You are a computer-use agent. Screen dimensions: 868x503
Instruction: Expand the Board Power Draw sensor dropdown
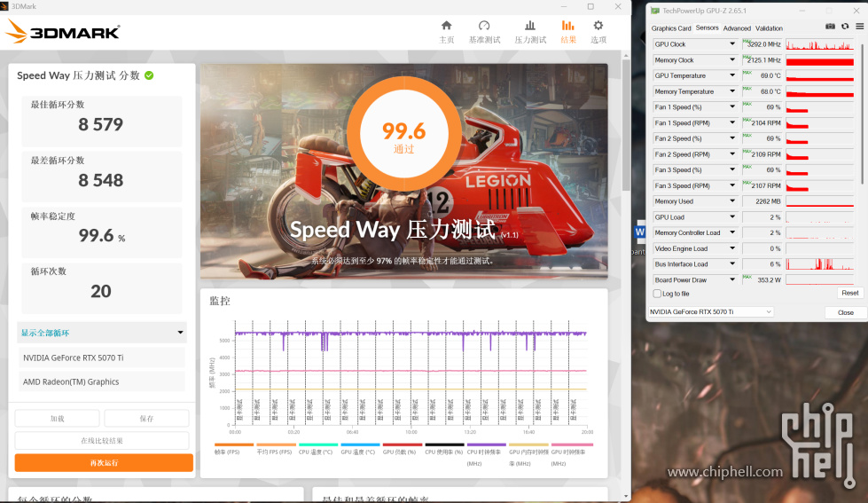click(732, 279)
